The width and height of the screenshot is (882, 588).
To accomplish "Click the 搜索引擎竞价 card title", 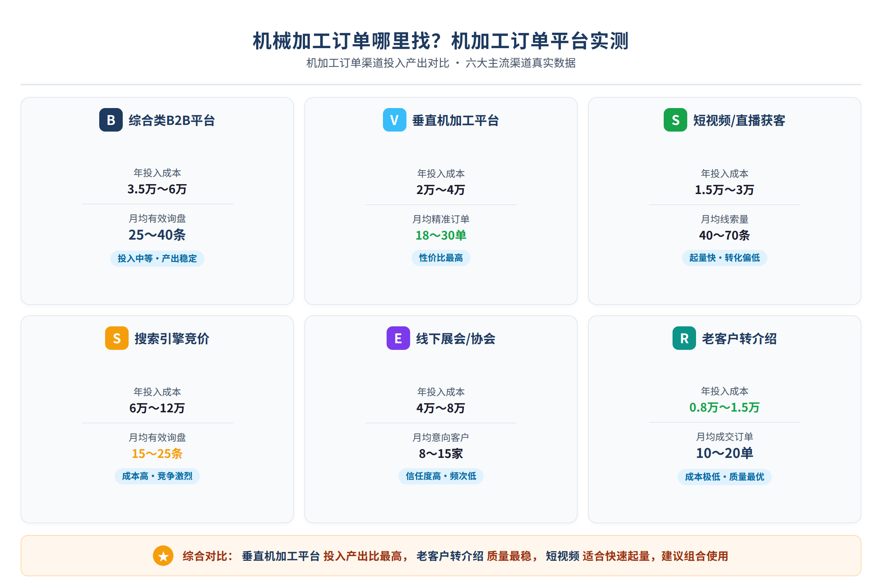I will [172, 338].
